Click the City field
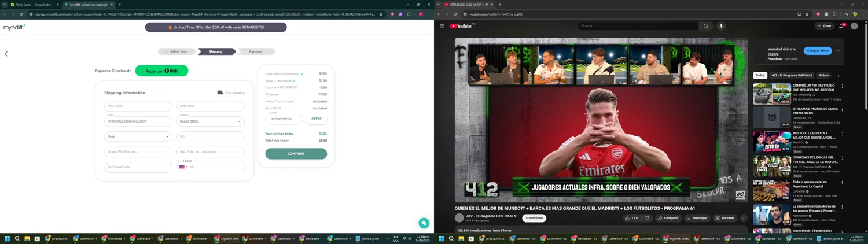Screen dimensions: 868x244 pos(211,136)
